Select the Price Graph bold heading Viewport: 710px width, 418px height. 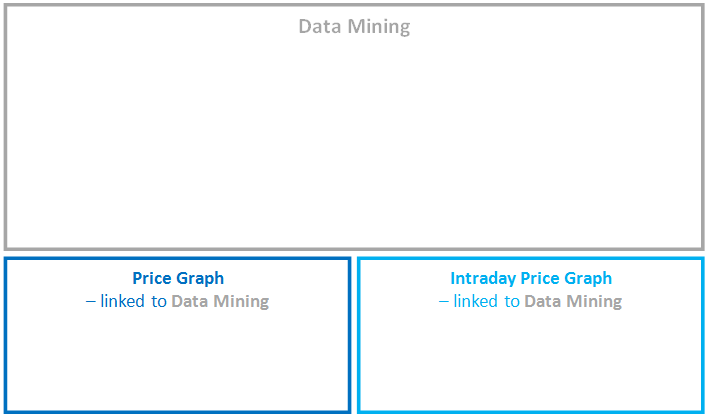[x=178, y=278]
